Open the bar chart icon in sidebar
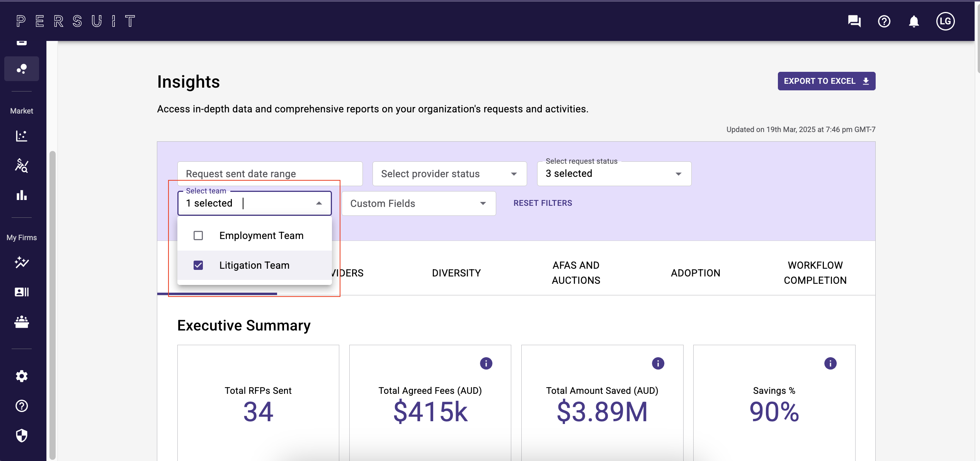This screenshot has height=461, width=980. [22, 195]
